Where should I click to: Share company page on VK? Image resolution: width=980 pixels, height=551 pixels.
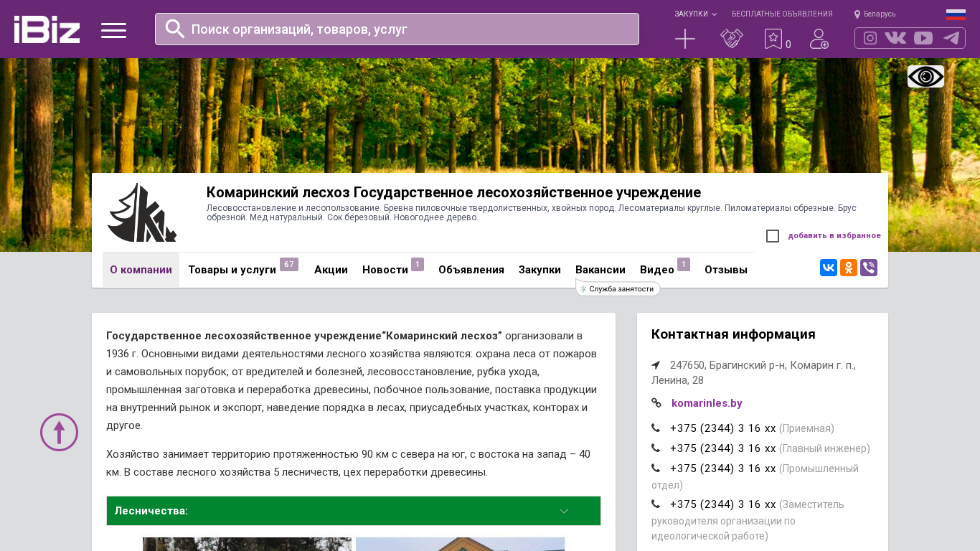(829, 268)
